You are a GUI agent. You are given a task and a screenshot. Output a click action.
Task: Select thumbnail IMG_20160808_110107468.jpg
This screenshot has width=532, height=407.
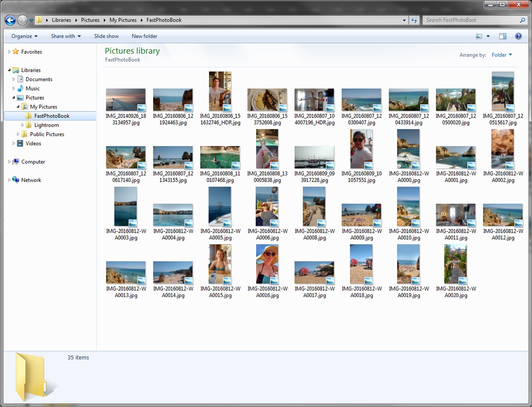point(220,157)
